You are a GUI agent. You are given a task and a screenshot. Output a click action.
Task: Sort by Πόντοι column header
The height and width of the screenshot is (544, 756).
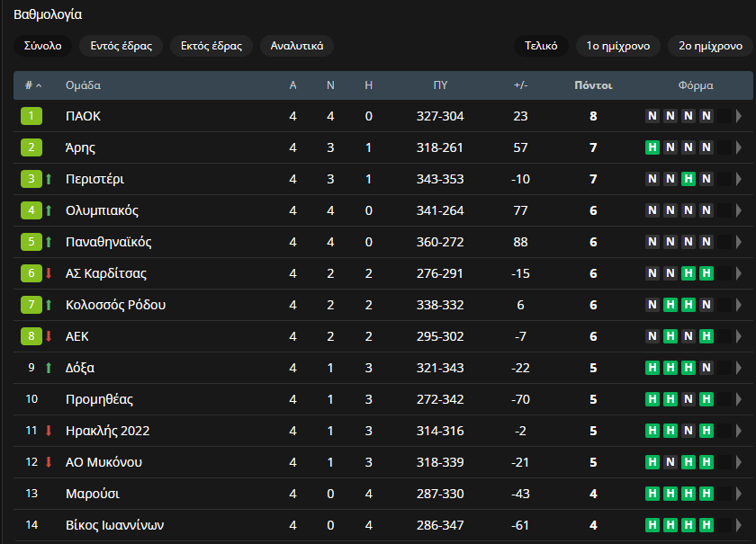(593, 85)
